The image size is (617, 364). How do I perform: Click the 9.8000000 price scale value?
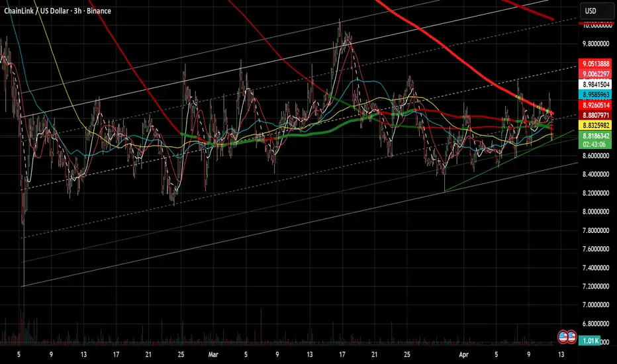click(596, 44)
